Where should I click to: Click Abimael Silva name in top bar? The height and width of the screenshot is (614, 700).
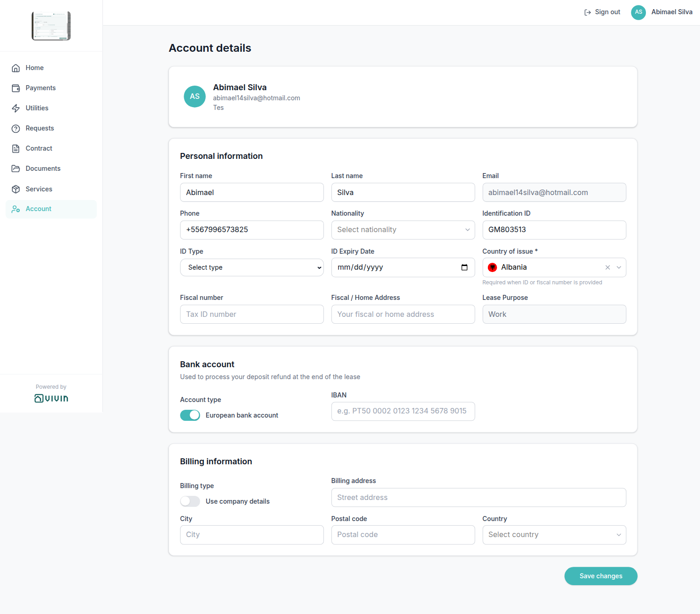(672, 12)
